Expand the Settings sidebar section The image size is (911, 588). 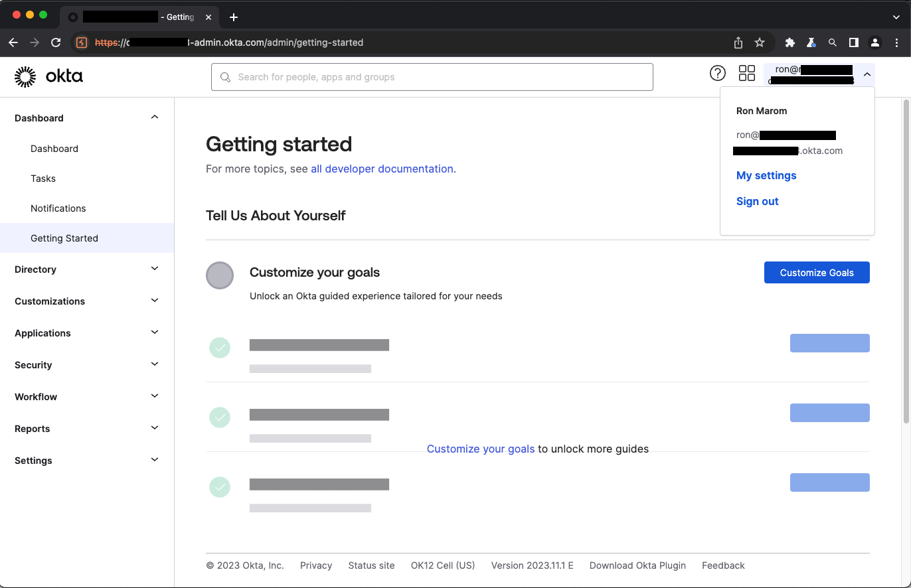[x=155, y=460]
